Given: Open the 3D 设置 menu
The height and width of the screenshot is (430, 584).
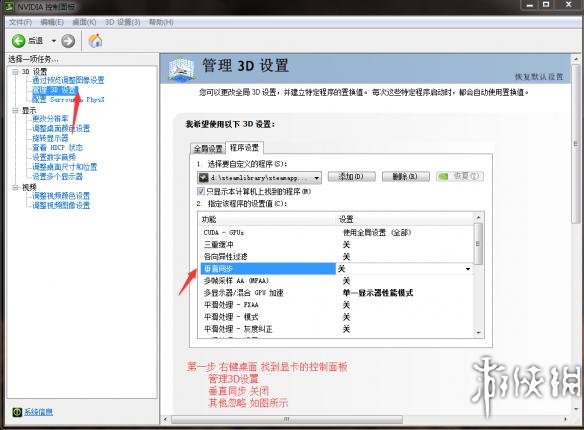Looking at the screenshot, I should coord(122,22).
